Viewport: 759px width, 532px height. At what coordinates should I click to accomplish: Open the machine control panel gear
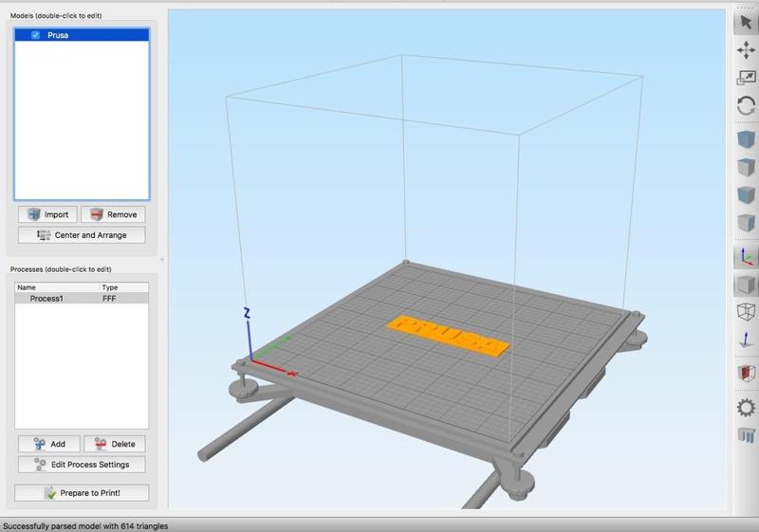(x=746, y=407)
